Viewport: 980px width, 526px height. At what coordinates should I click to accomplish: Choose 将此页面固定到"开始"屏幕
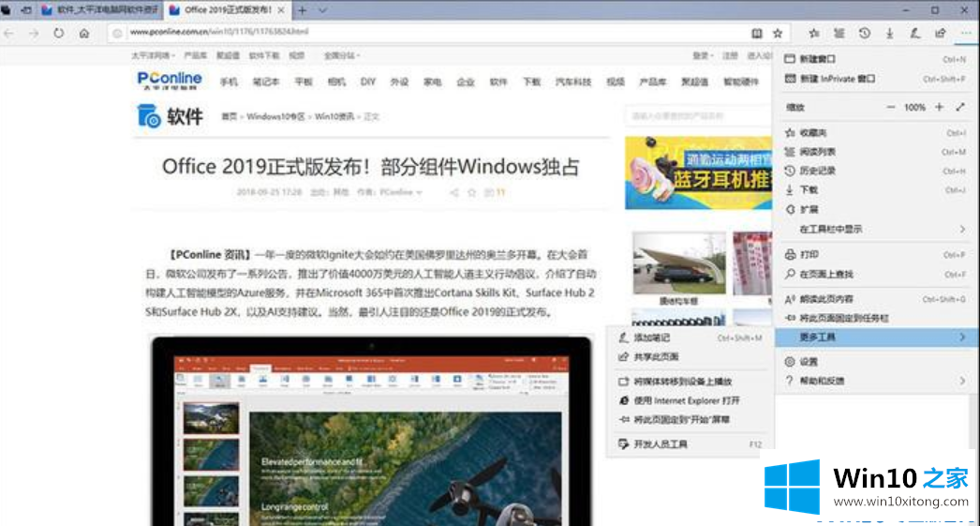click(689, 420)
